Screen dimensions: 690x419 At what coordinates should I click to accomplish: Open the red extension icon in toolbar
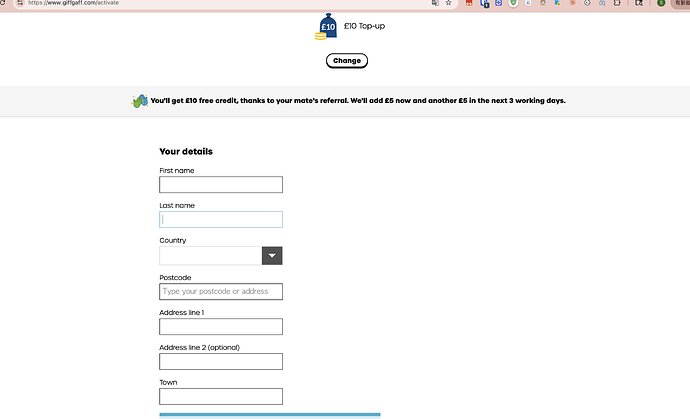click(469, 3)
